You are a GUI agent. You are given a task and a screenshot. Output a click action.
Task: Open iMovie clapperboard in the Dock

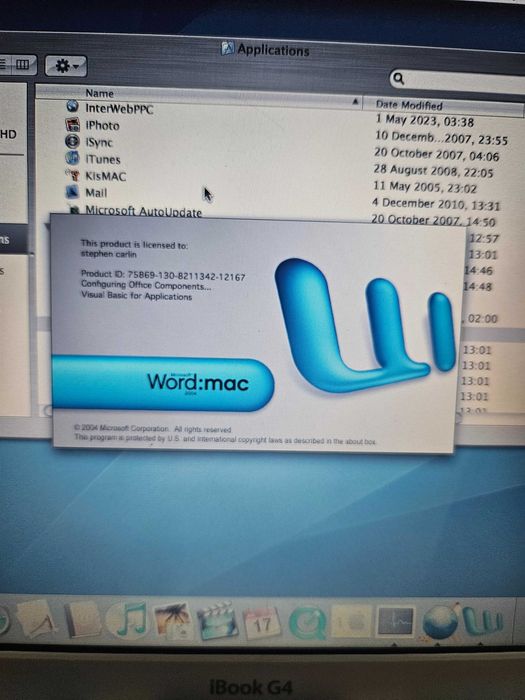click(x=217, y=621)
